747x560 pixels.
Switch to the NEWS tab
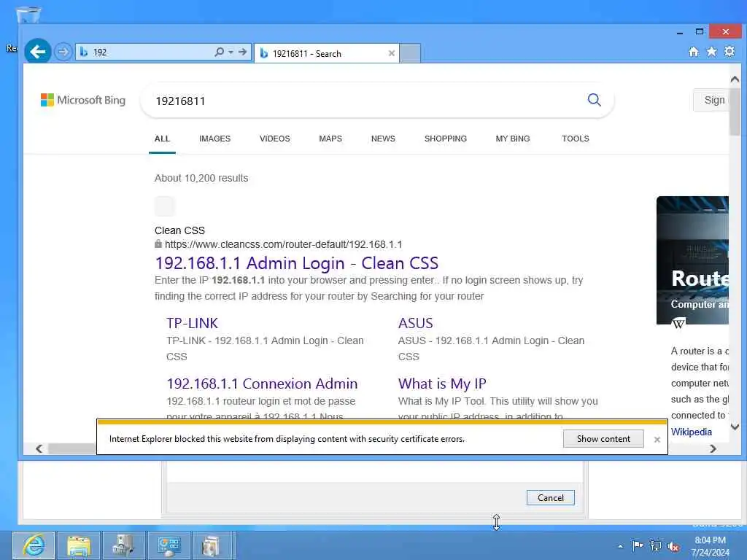click(383, 139)
